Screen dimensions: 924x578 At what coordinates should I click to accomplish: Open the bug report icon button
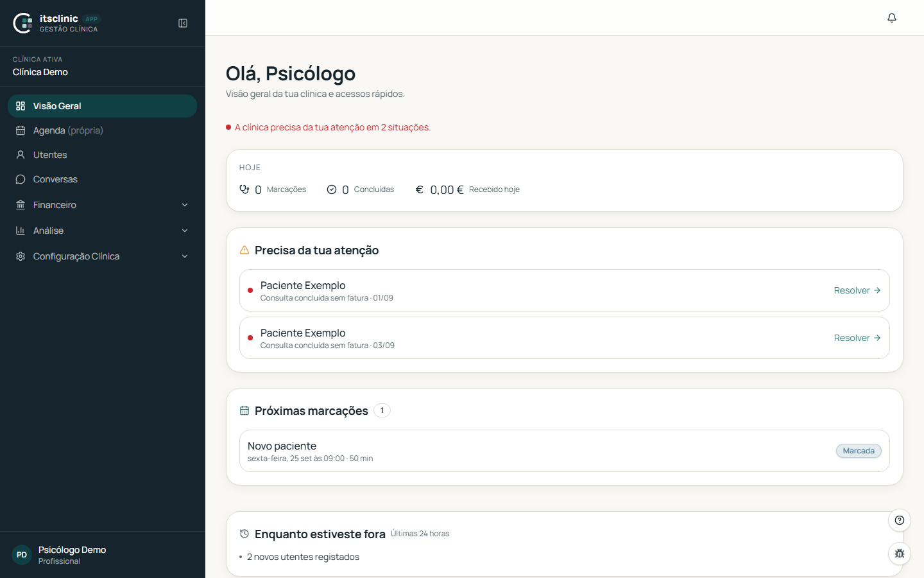(900, 553)
